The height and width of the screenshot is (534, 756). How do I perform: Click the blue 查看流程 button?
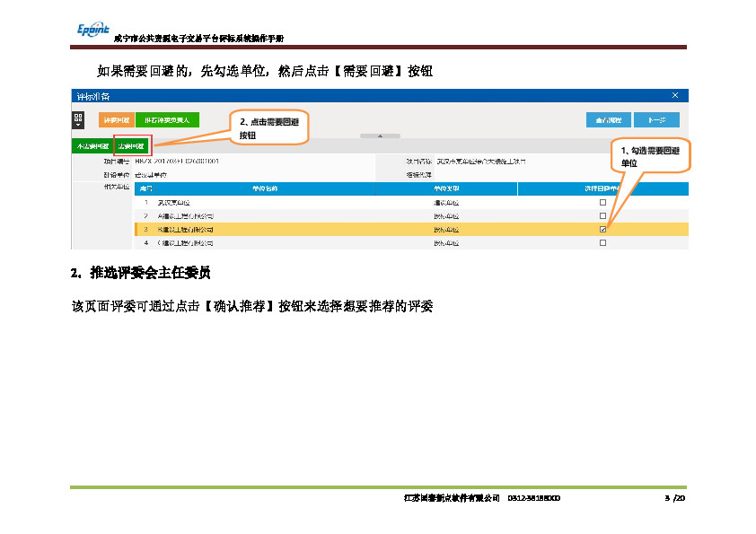607,119
